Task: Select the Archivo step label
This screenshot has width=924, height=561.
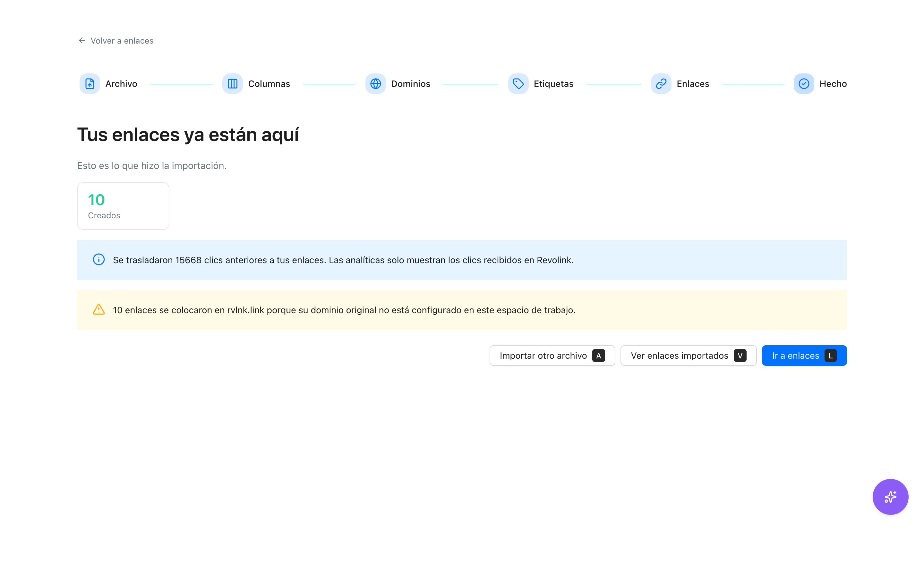Action: [x=121, y=84]
